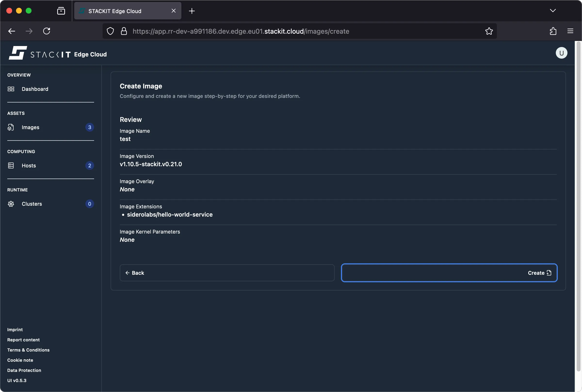
Task: Open the browser extensions icon
Action: coord(553,31)
